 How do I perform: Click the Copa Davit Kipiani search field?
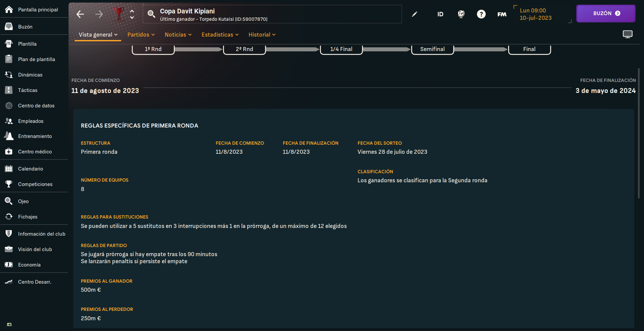272,14
